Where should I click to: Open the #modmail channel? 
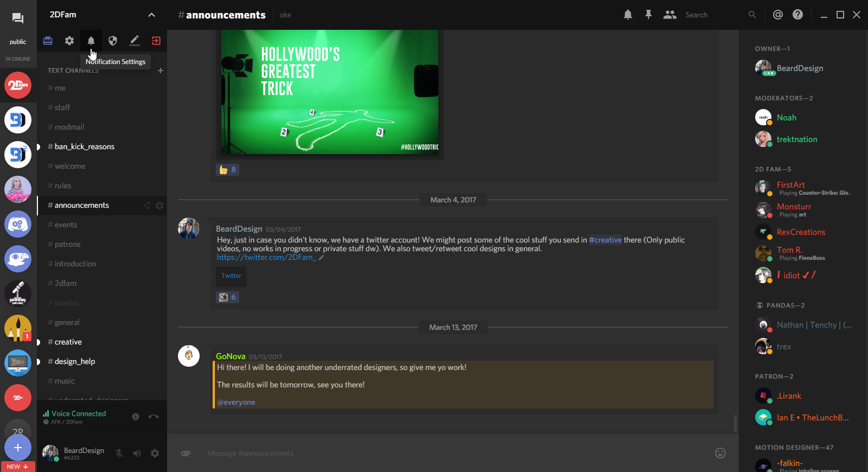tap(101, 127)
